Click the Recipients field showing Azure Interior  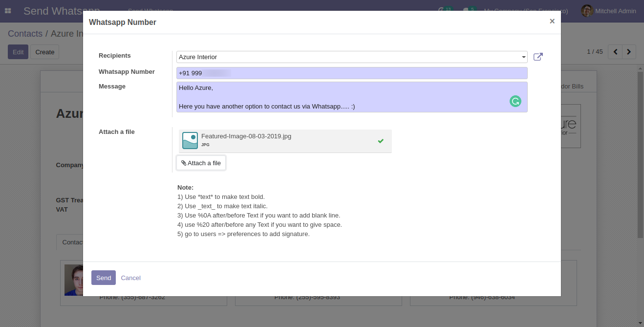352,57
